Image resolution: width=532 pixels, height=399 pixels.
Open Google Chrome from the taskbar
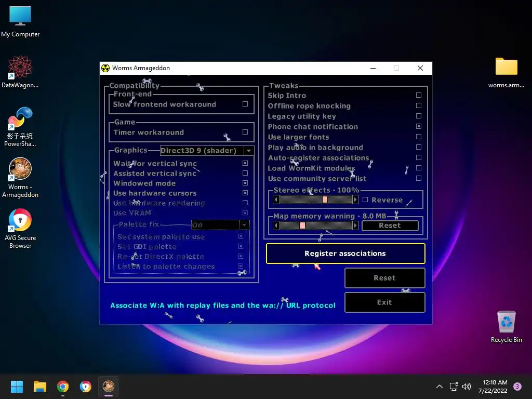click(63, 387)
